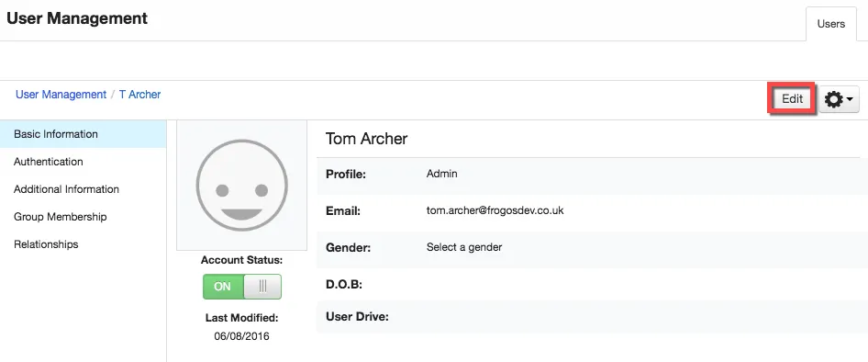Click the Email: field label
The image size is (868, 362).
[343, 211]
